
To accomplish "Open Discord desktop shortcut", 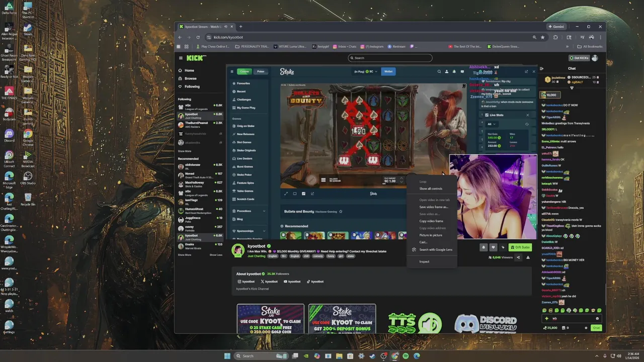I will pyautogui.click(x=9, y=136).
